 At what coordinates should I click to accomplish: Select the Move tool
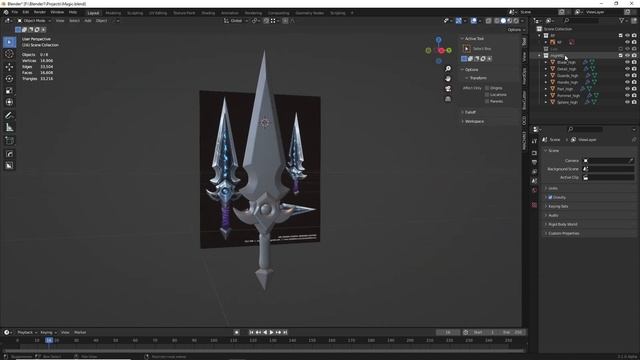(x=9, y=67)
